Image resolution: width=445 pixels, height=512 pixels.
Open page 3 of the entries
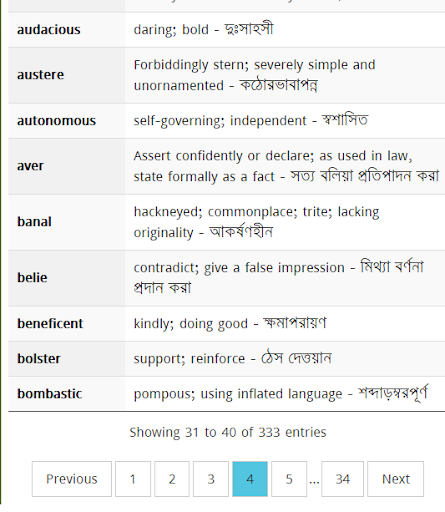[x=211, y=479]
